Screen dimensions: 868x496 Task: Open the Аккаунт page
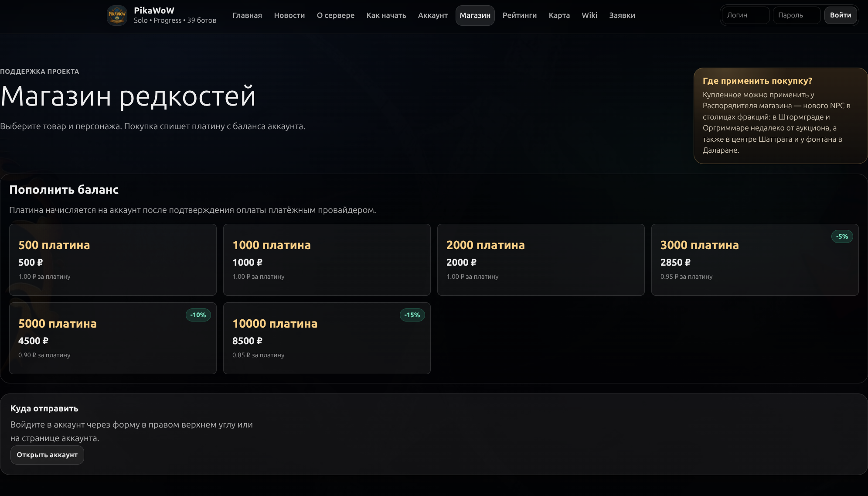(x=433, y=15)
